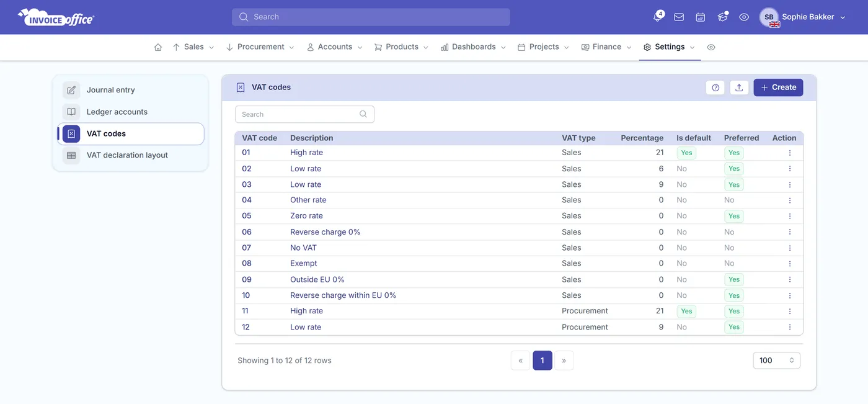Click the Ledger accounts book icon

(x=71, y=112)
